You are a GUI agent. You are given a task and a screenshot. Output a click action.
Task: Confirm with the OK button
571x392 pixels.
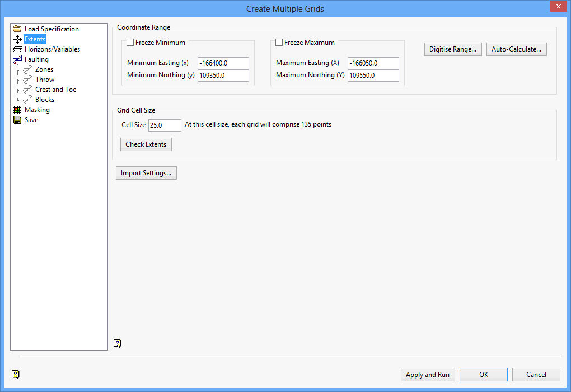pos(484,375)
